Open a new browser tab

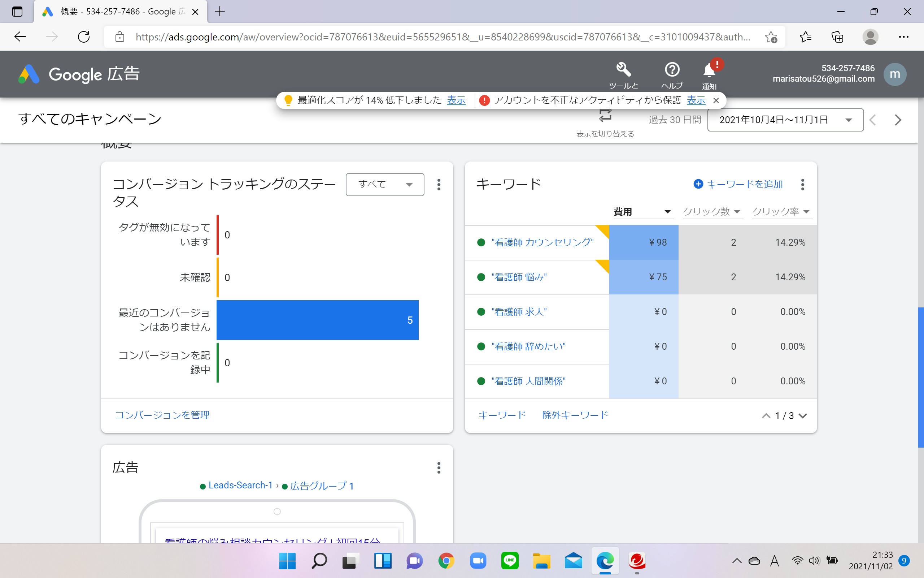[220, 12]
